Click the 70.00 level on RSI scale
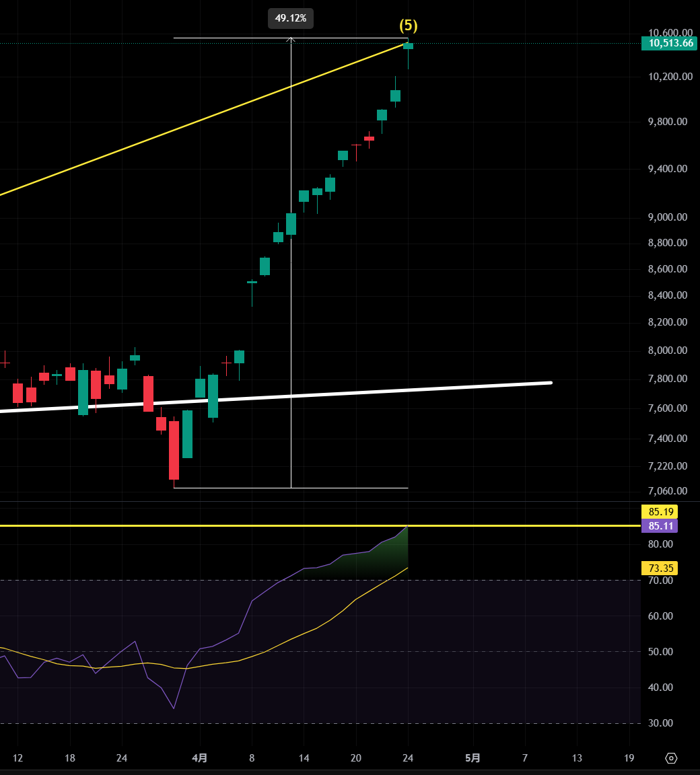This screenshot has width=700, height=775. click(x=659, y=580)
